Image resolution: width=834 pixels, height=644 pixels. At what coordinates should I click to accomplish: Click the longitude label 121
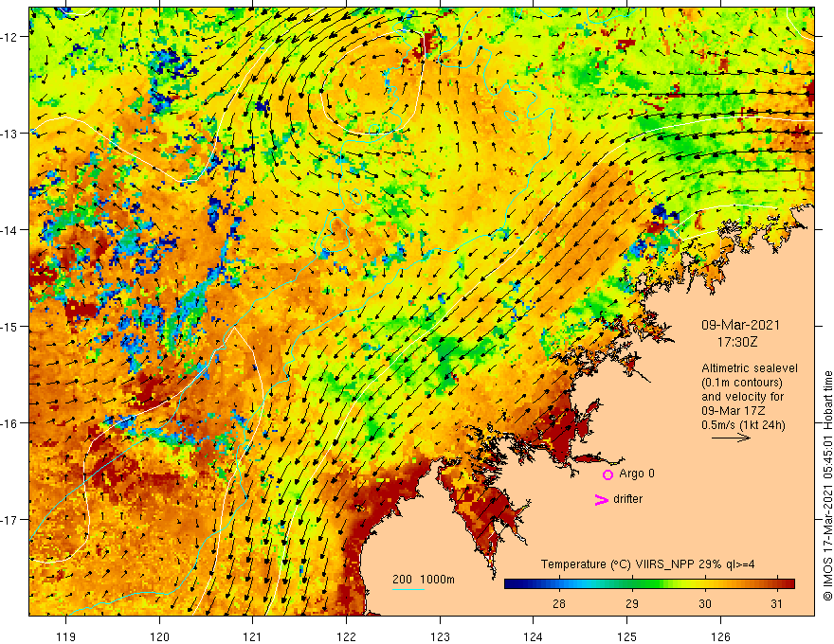[x=253, y=636]
